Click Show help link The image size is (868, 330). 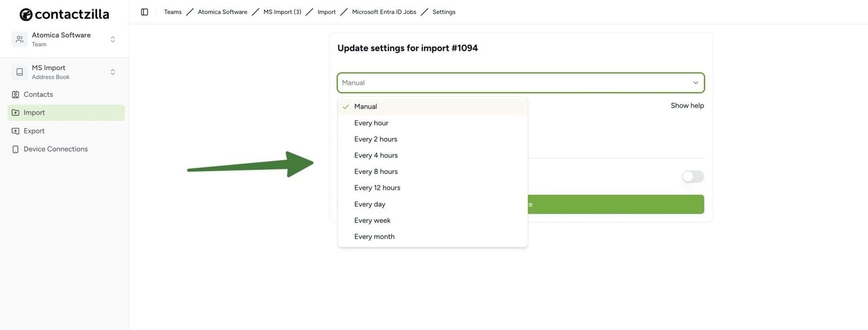[687, 106]
